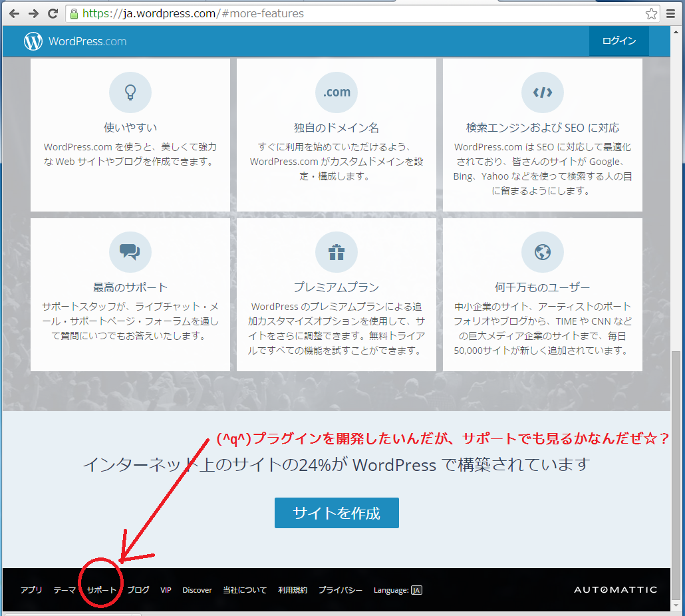Screen dimensions: 685x616
Task: Click the vertical scrollbar thumb
Action: click(676, 476)
